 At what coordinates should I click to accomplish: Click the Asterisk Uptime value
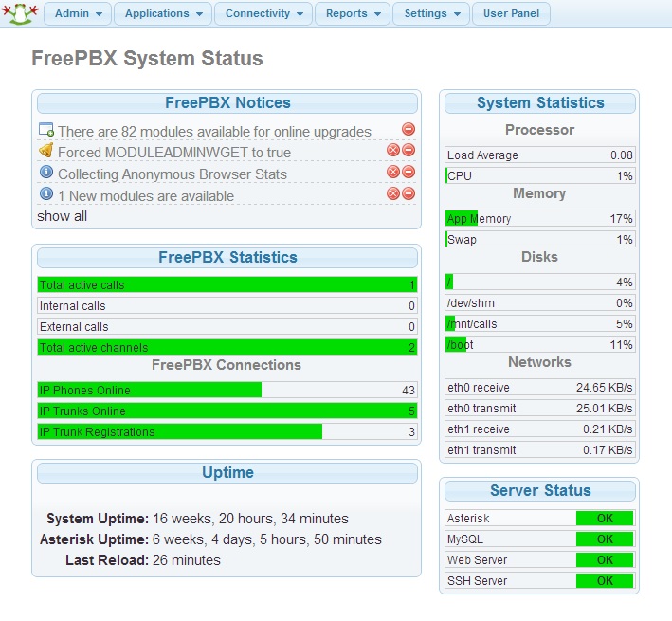(x=267, y=539)
